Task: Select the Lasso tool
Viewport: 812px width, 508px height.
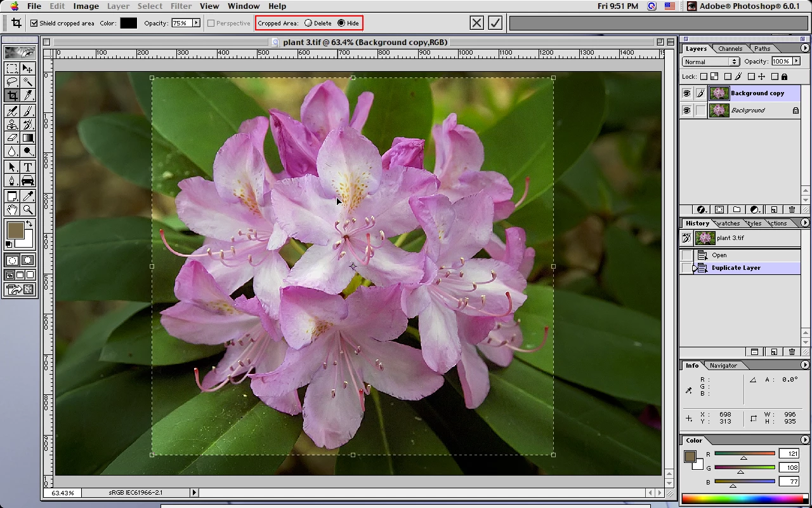Action: point(12,82)
